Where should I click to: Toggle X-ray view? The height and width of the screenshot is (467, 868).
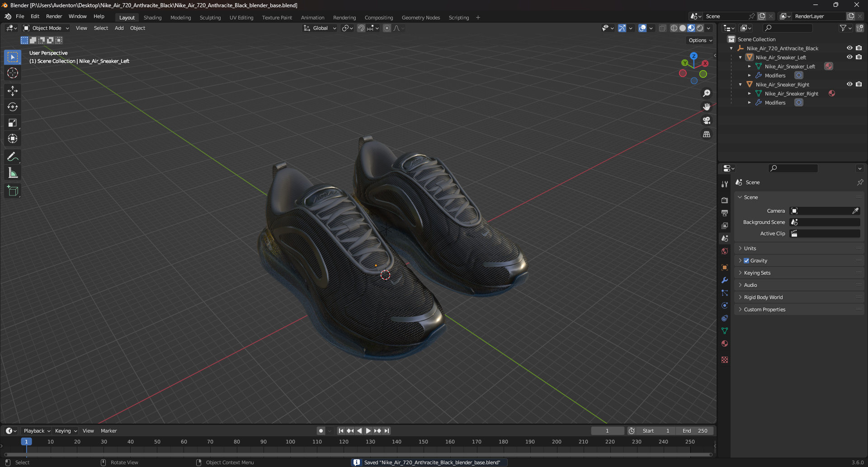(x=662, y=28)
